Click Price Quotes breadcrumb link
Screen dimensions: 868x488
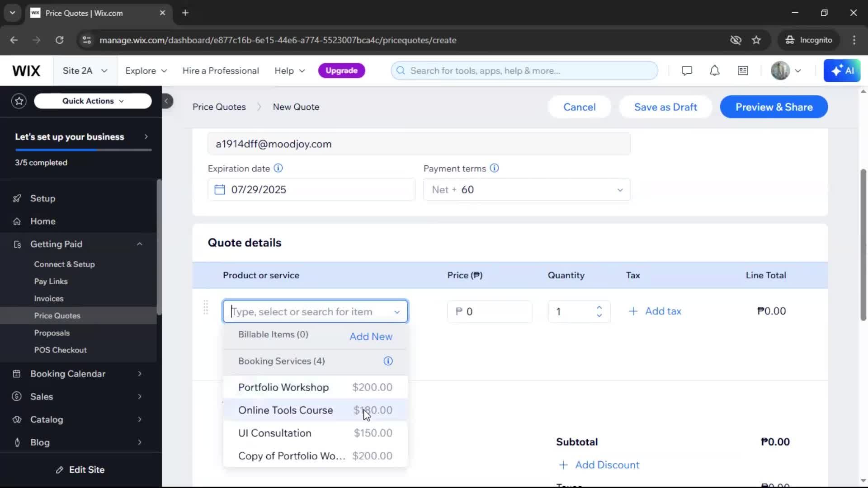[219, 107]
